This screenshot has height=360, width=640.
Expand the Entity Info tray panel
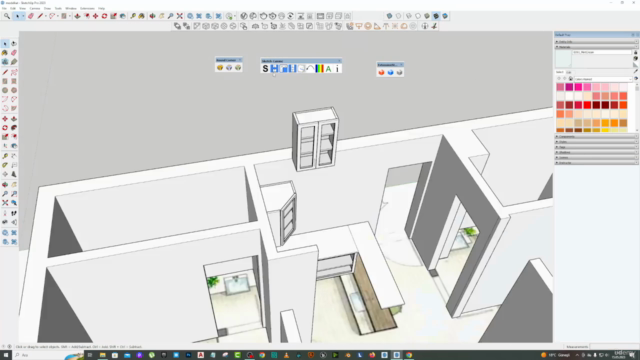tap(596, 42)
